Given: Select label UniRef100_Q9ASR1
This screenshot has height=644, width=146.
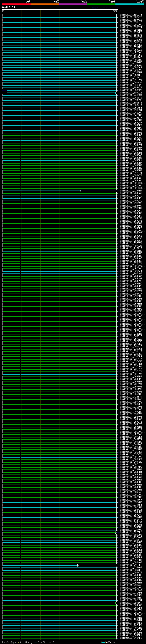Looking at the screenshot, I should (131, 30).
